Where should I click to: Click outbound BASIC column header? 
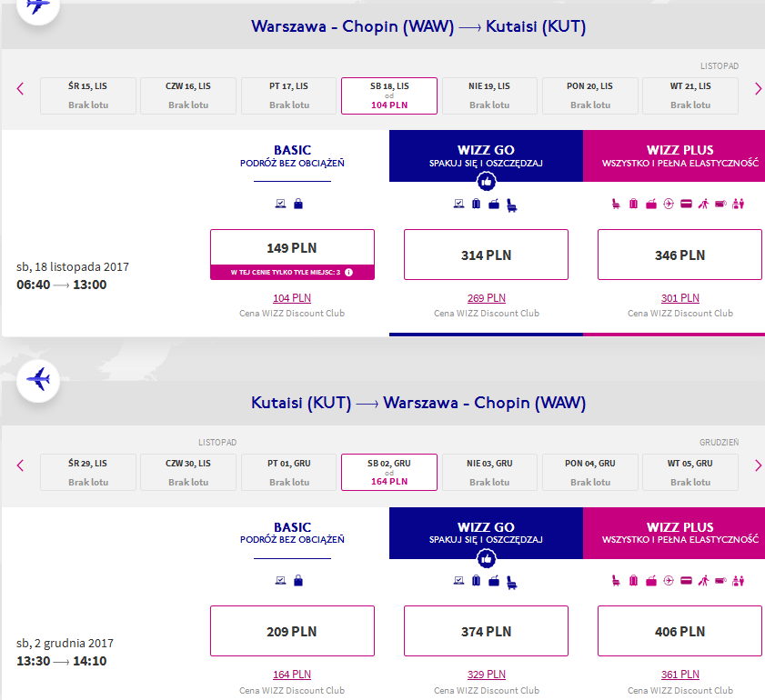(292, 156)
